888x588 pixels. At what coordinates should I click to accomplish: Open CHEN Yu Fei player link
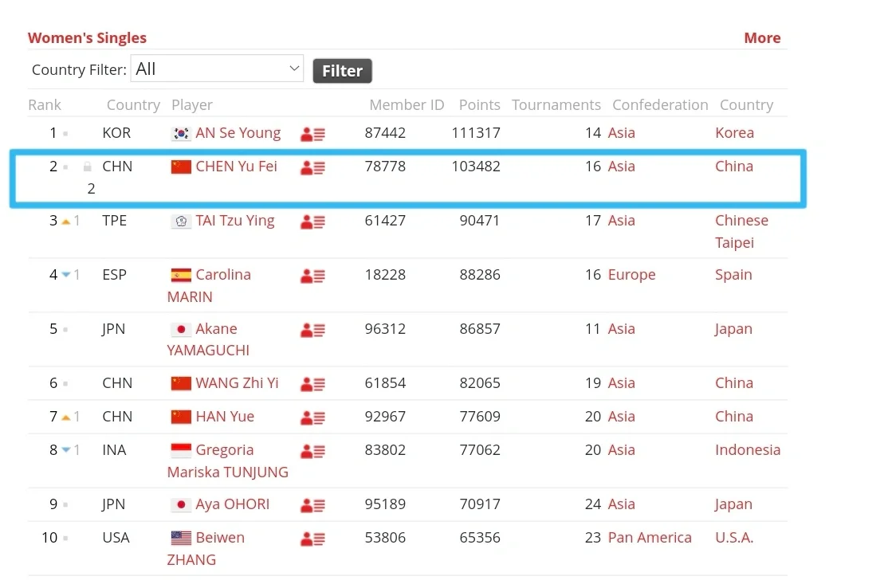click(236, 167)
